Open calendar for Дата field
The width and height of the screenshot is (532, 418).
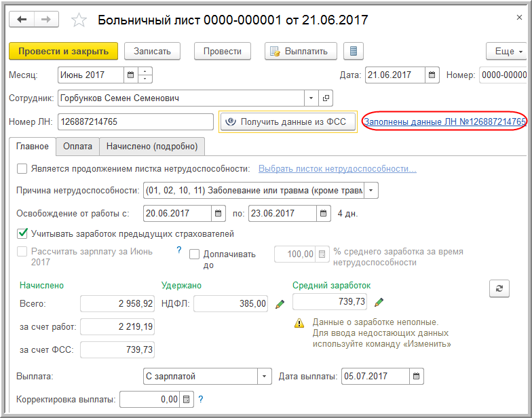(432, 75)
